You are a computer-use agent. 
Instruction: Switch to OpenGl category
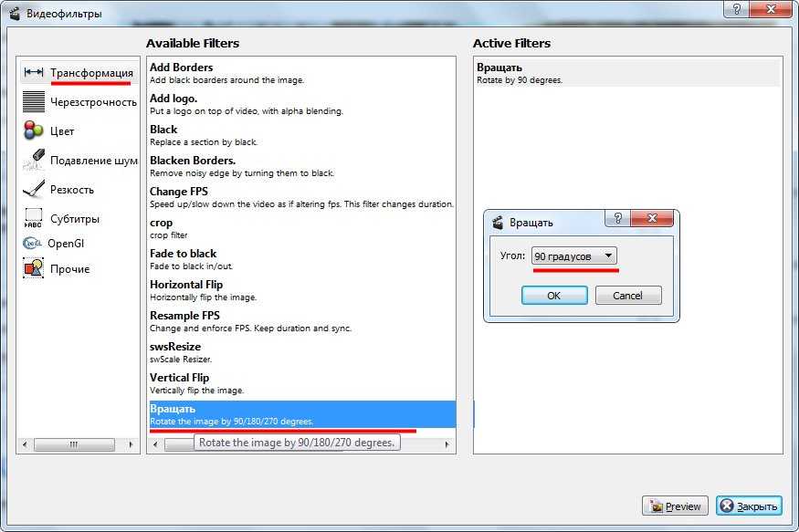66,244
